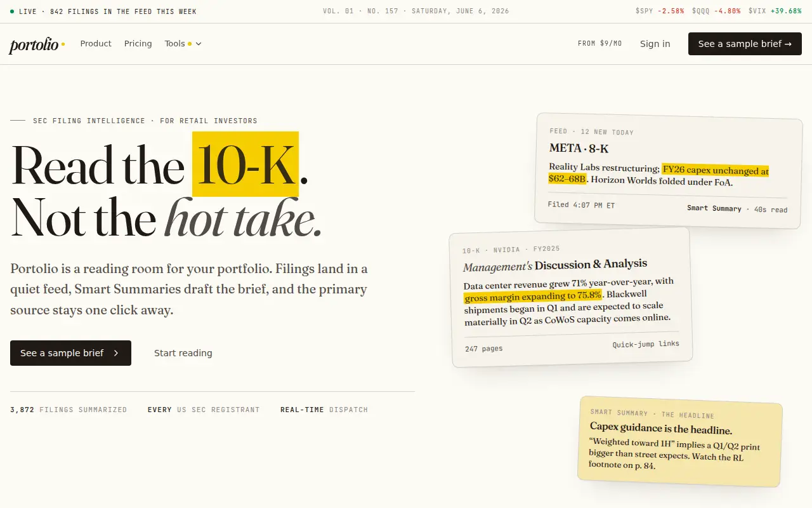The image size is (812, 508).
Task: Click the "10-K · NVIDIA · FY2025" label
Action: click(x=511, y=250)
